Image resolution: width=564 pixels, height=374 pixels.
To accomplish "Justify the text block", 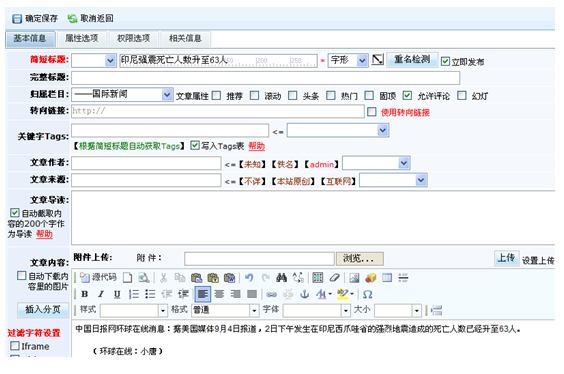I will click(x=252, y=294).
